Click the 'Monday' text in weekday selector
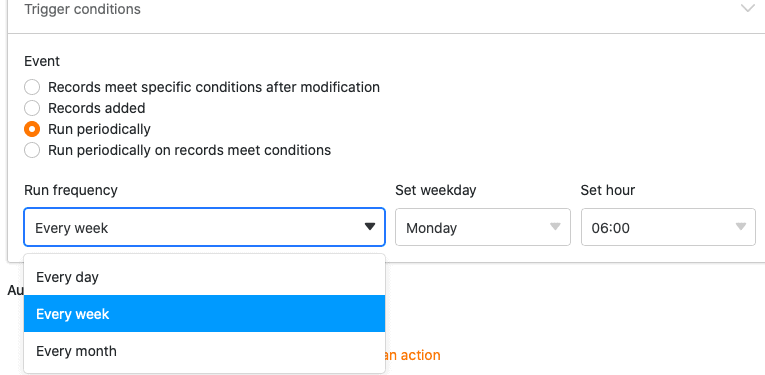This screenshot has width=765, height=375. click(x=431, y=228)
